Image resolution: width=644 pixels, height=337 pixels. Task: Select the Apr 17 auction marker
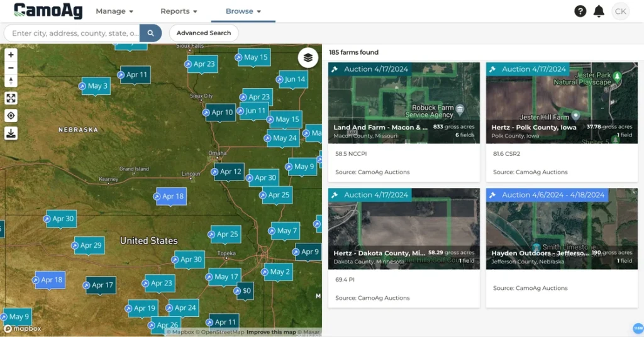[100, 285]
